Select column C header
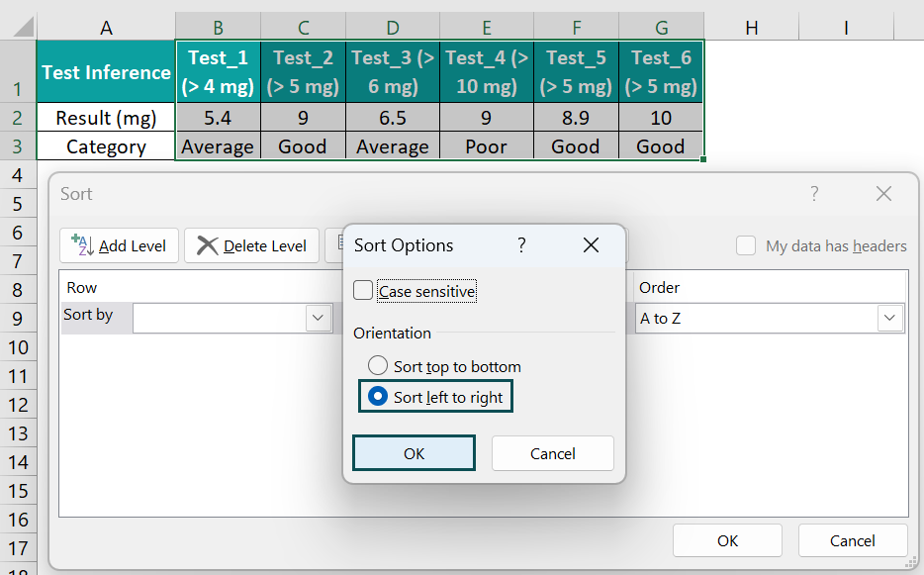The width and height of the screenshot is (924, 575). [x=304, y=27]
